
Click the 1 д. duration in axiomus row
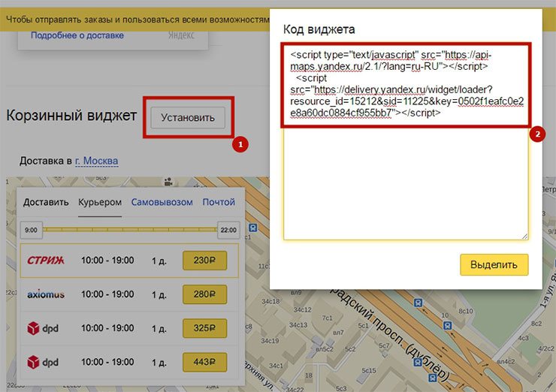coord(159,295)
